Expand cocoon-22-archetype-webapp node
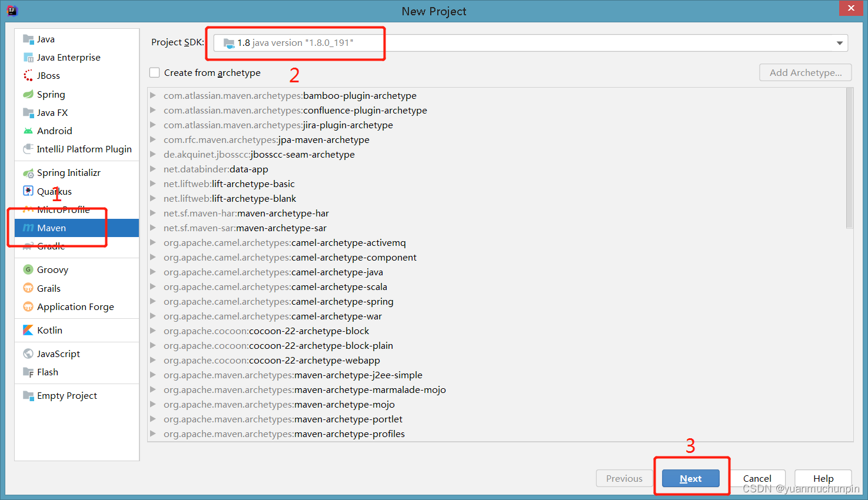The image size is (868, 500). (x=153, y=360)
